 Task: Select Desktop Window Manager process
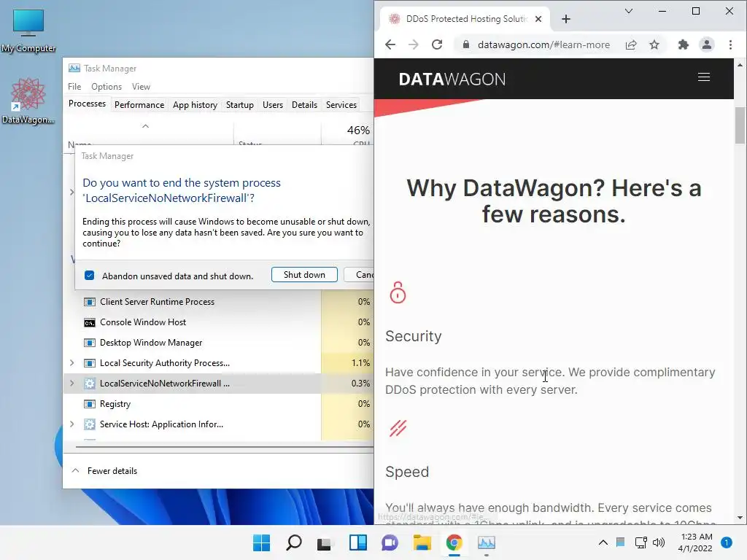218,343
